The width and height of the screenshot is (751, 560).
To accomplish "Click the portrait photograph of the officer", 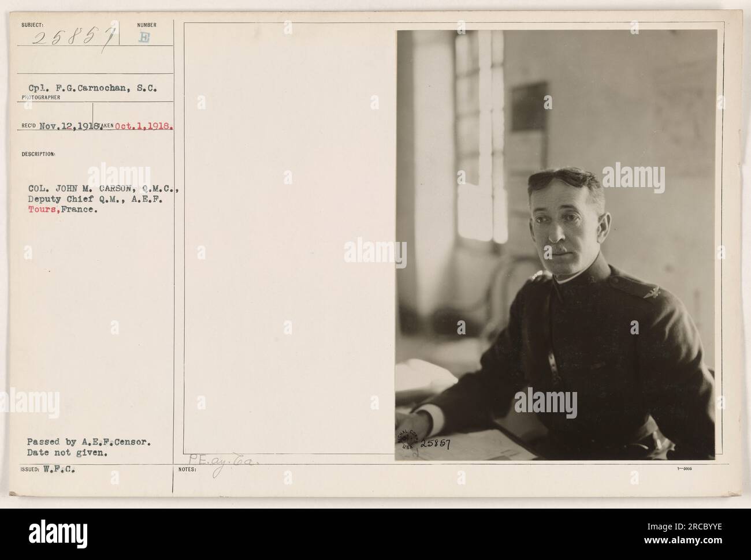I will coord(556,245).
